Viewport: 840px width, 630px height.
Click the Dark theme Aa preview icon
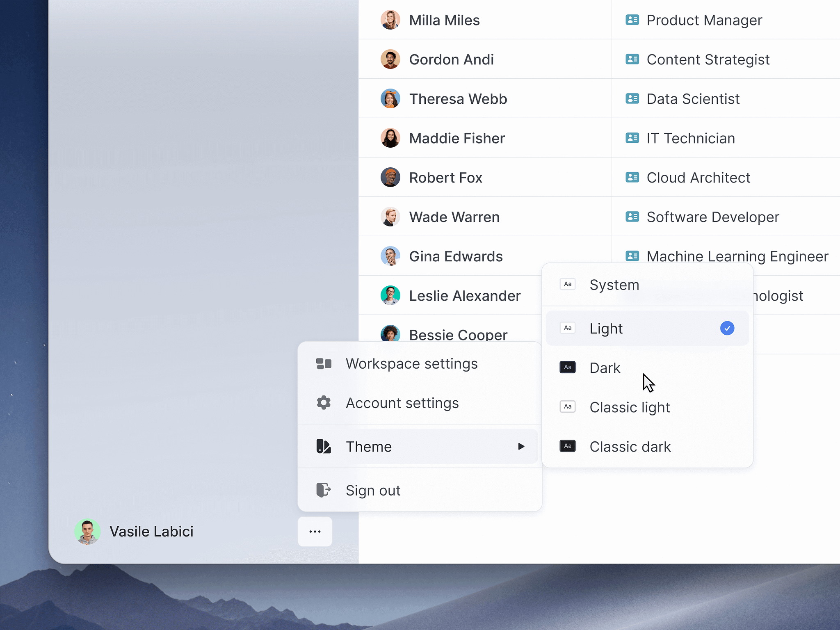click(568, 367)
